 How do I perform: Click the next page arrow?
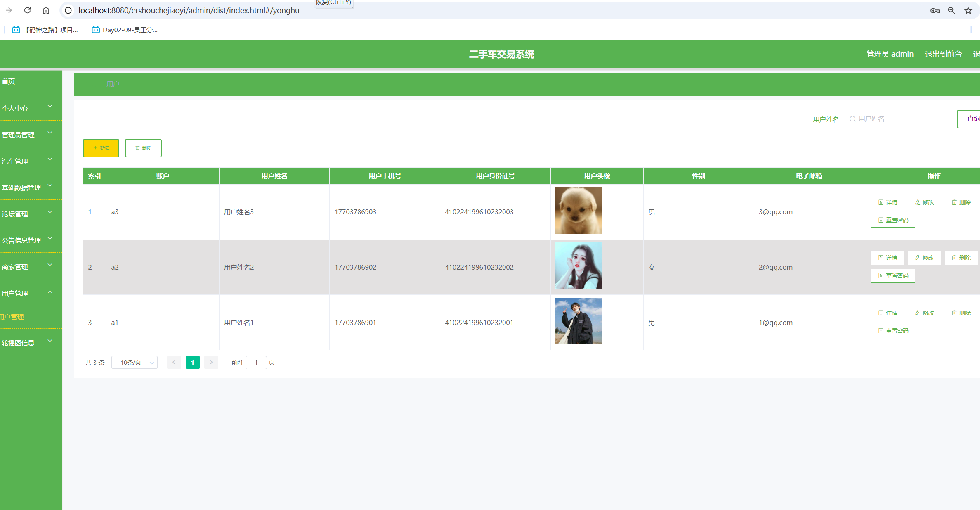[x=211, y=363]
